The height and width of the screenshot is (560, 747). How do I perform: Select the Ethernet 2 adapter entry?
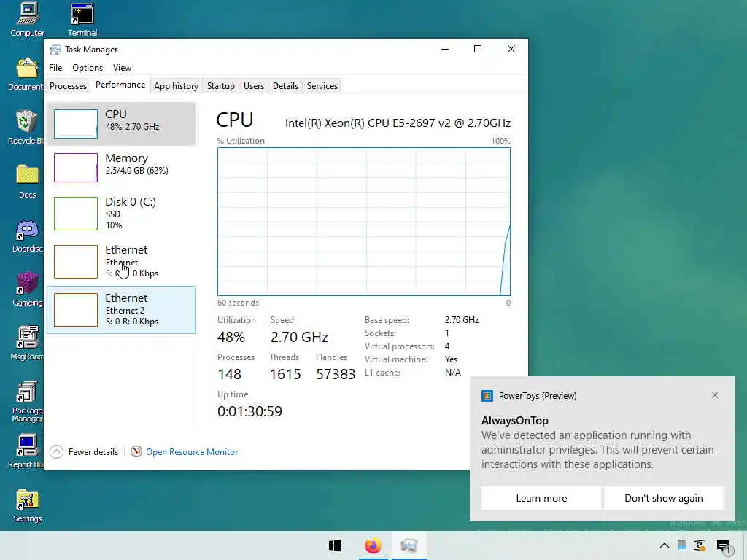click(121, 309)
